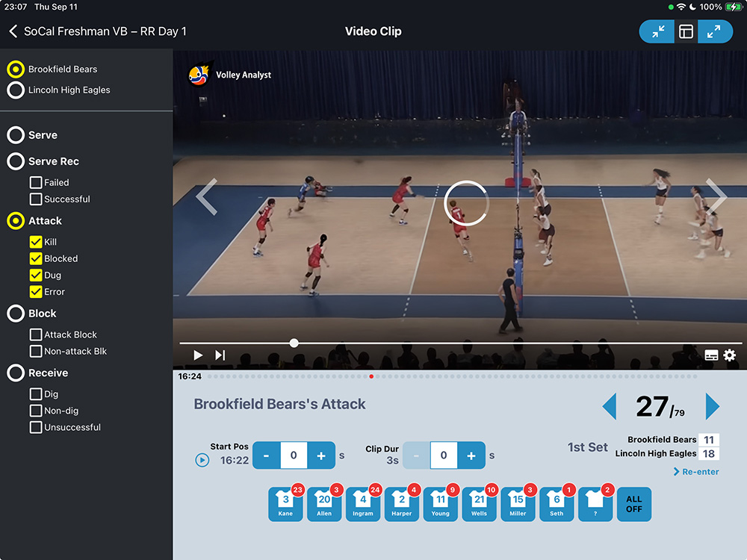This screenshot has height=560, width=747.
Task: Click the video progress slider handle
Action: pyautogui.click(x=294, y=343)
